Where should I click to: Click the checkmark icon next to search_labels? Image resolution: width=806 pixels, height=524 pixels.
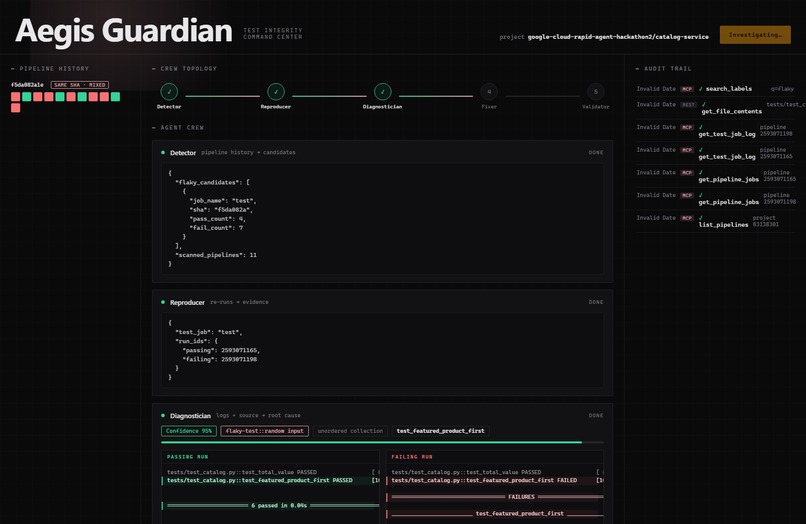pyautogui.click(x=701, y=88)
